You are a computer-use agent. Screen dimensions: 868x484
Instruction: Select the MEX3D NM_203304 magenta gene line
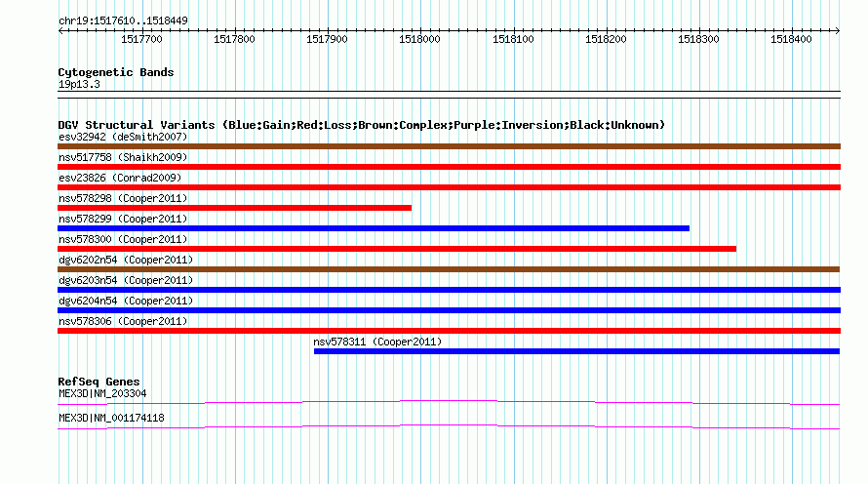[449, 403]
